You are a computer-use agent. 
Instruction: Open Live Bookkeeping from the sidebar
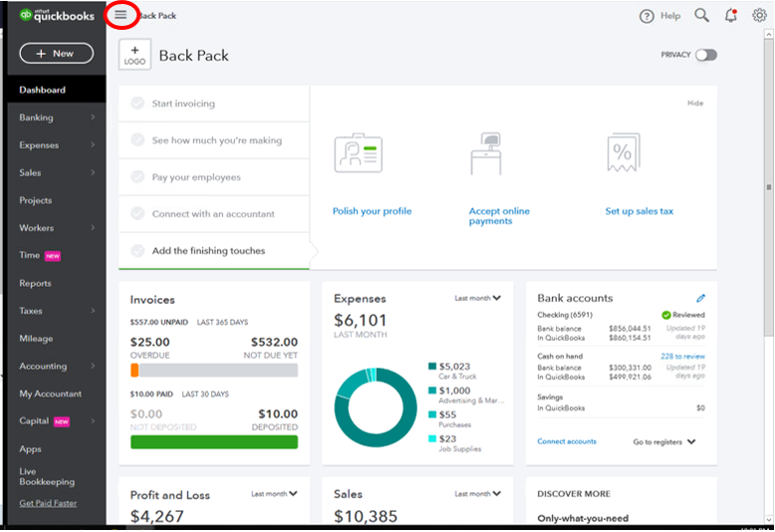(47, 476)
